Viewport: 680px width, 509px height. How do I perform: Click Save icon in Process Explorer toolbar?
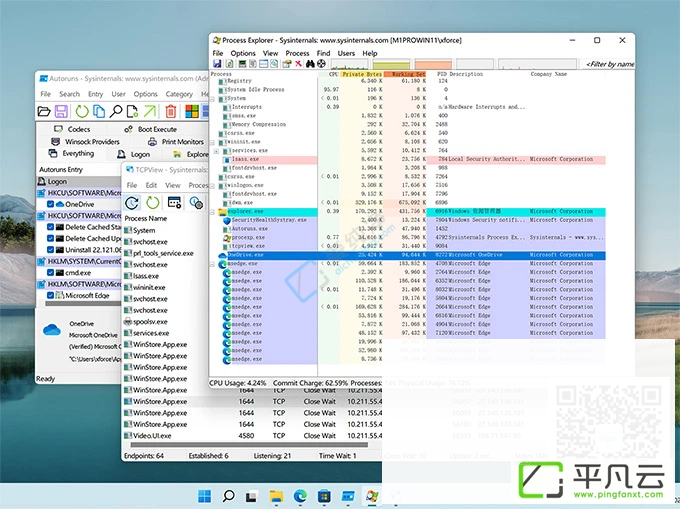click(217, 64)
